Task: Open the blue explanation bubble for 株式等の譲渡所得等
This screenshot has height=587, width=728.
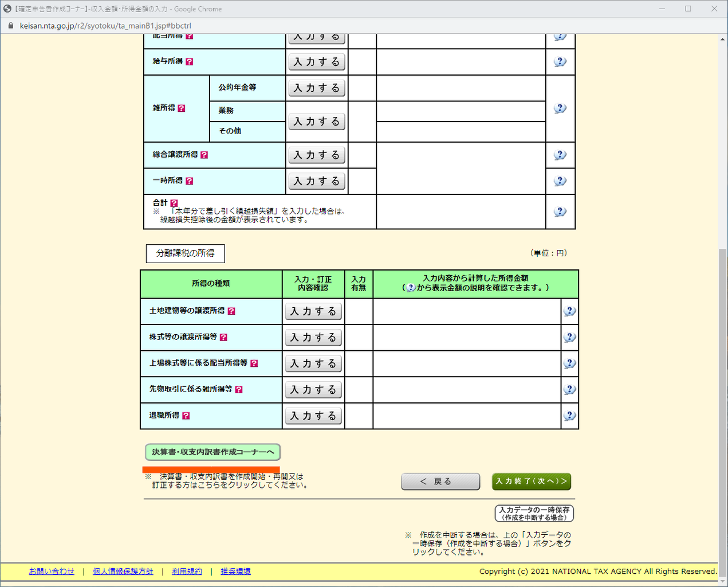Action: (x=569, y=338)
